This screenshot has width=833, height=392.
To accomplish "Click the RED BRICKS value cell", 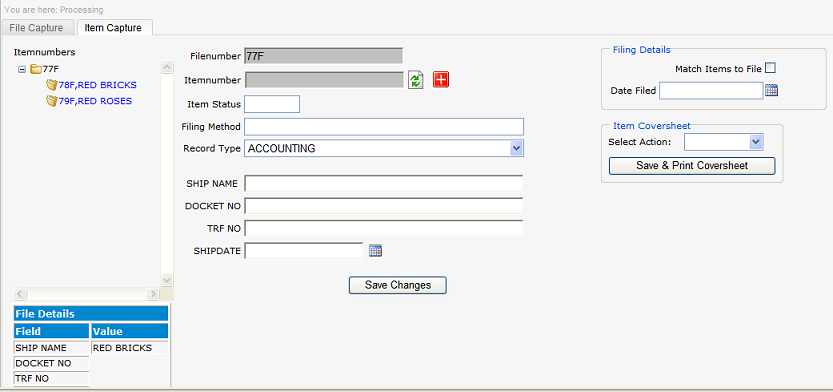I will point(130,348).
